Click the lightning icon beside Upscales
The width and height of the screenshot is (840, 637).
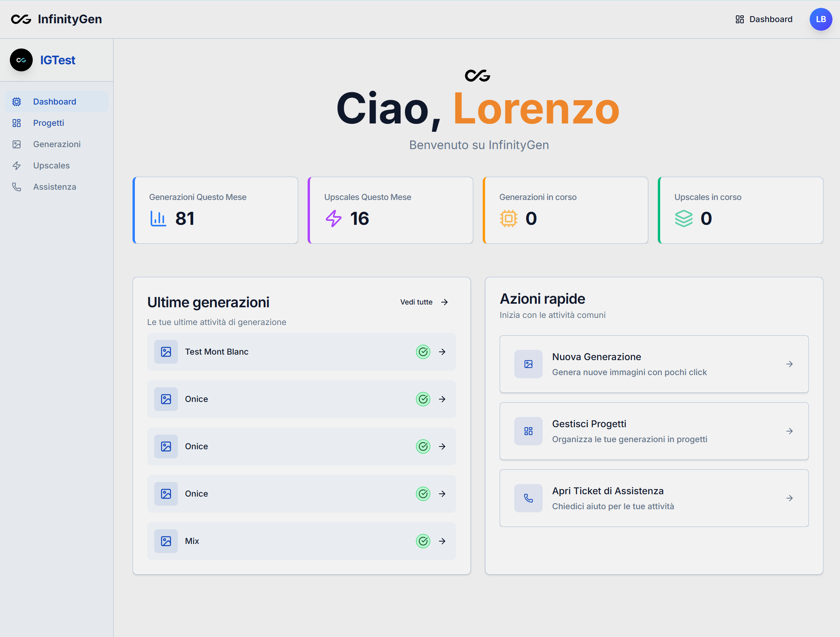click(17, 166)
